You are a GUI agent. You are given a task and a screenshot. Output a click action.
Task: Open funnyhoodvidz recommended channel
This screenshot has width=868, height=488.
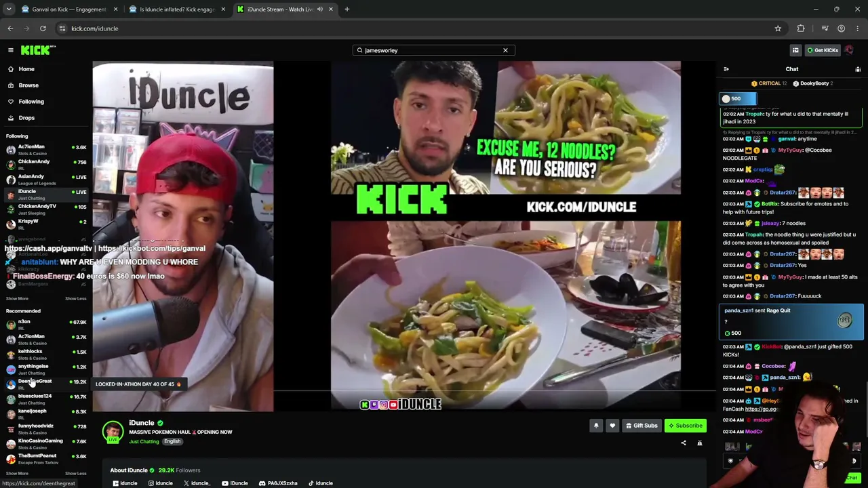pyautogui.click(x=46, y=429)
